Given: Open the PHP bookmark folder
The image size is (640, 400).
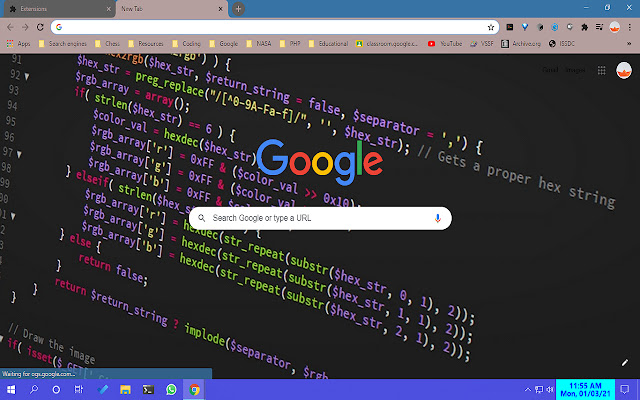Looking at the screenshot, I should tap(290, 44).
